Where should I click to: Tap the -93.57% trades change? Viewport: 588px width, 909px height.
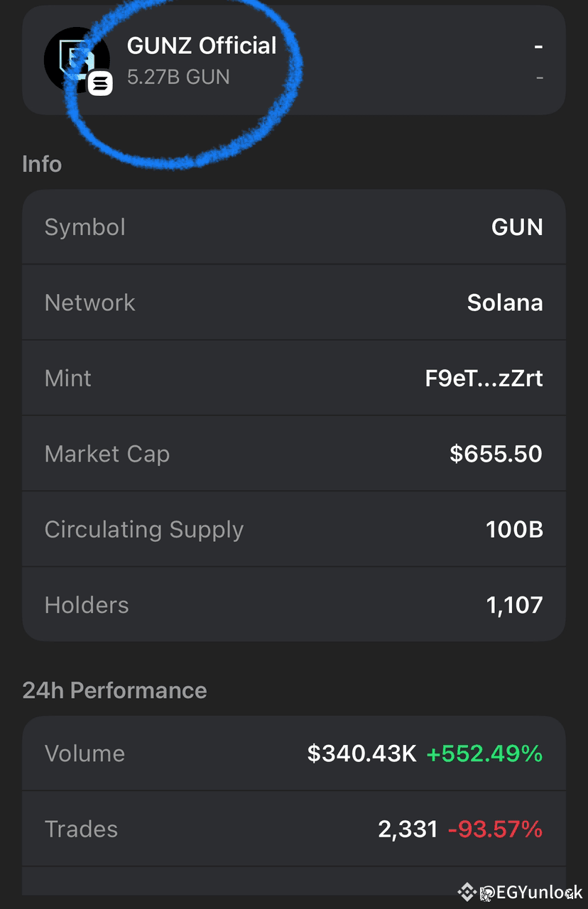pos(496,829)
